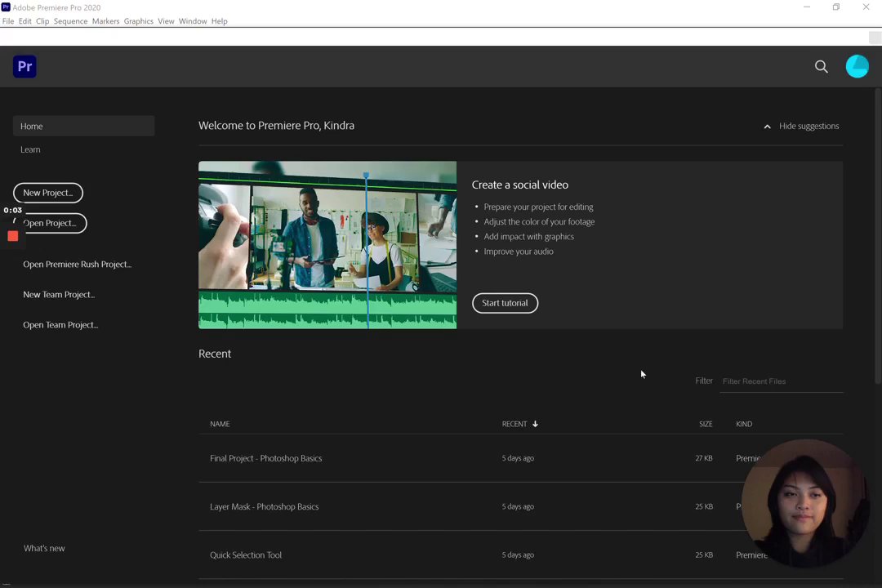Open the user profile avatar
This screenshot has width=882, height=588.
(857, 66)
